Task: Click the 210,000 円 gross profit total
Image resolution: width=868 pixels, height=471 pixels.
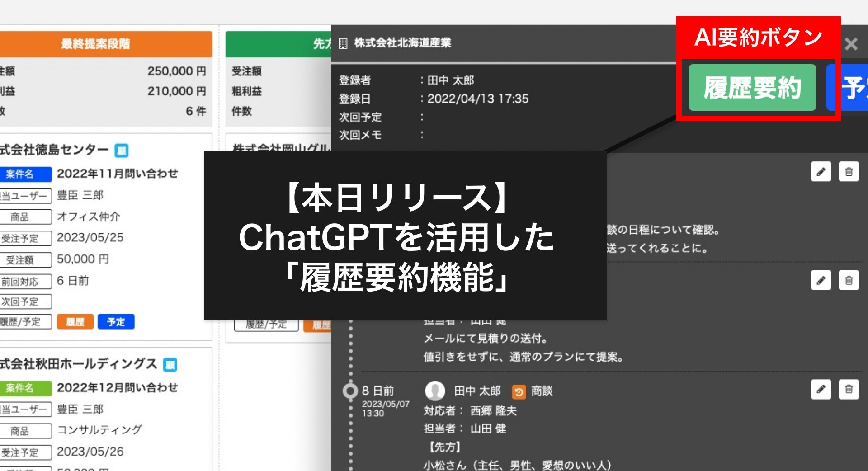Action: pos(177,91)
